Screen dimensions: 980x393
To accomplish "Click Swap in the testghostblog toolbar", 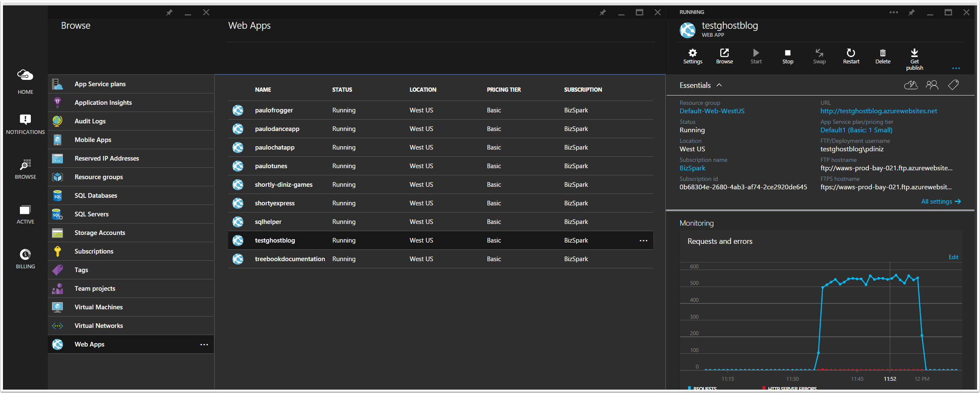I will tap(819, 56).
